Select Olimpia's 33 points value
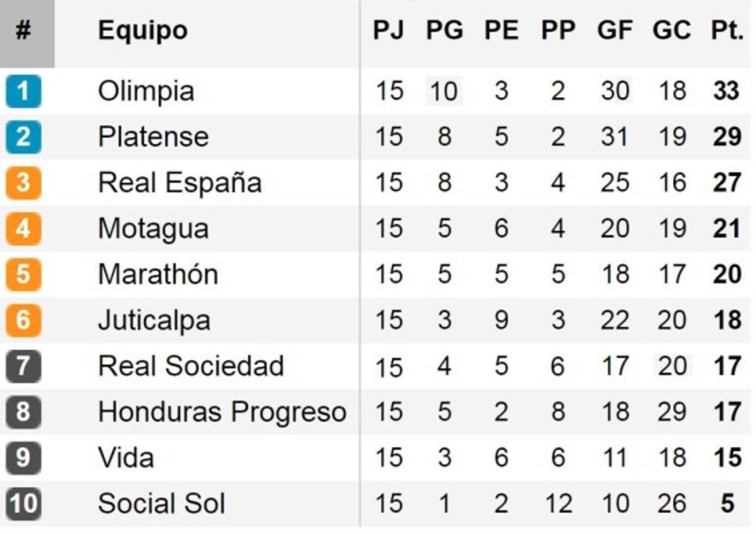 (x=726, y=91)
